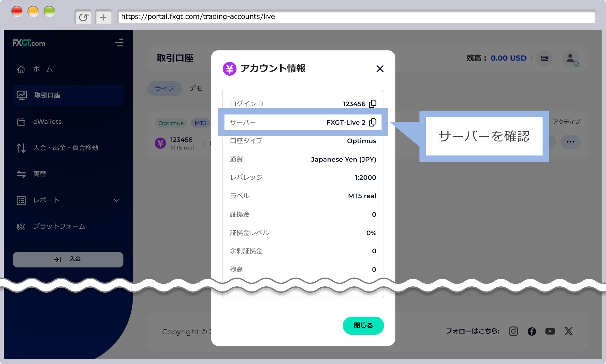Click the yellow minimize window button
606x364 pixels.
(33, 12)
